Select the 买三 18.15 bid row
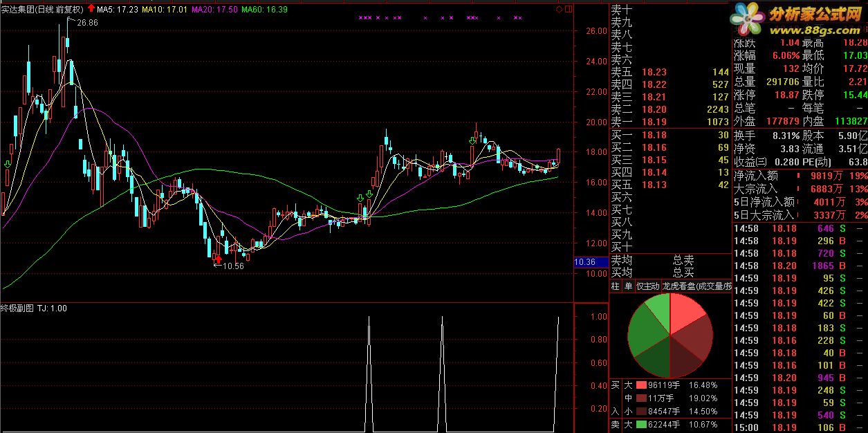This screenshot has height=433, width=868. coord(670,160)
